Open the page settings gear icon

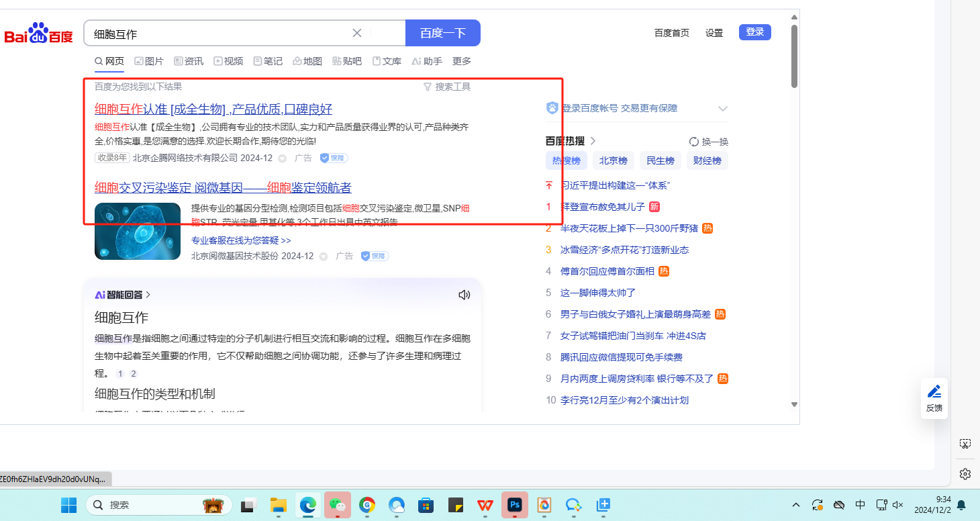(x=965, y=473)
